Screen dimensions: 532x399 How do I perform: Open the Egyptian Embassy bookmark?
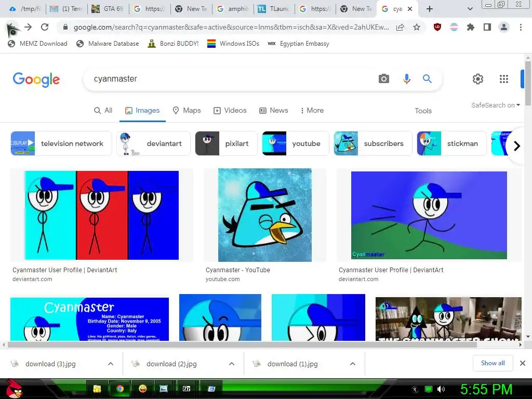point(299,44)
